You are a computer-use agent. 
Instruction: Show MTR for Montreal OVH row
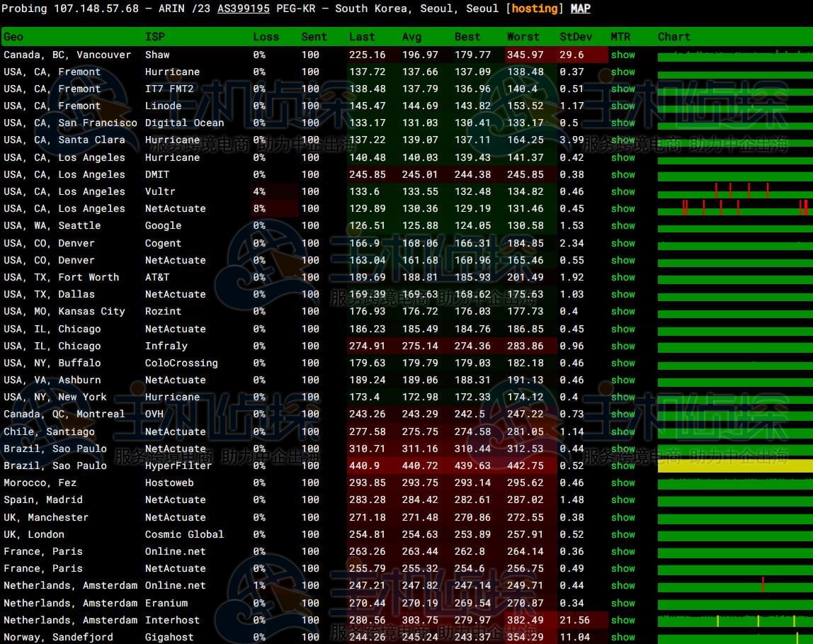[x=622, y=414]
